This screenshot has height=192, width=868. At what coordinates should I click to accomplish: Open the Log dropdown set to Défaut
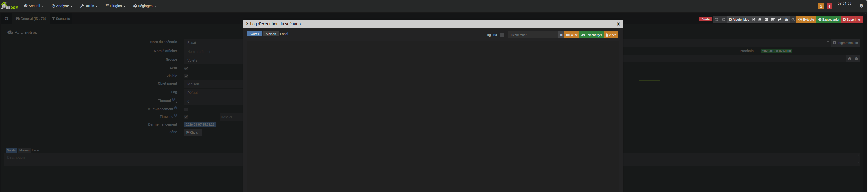214,93
